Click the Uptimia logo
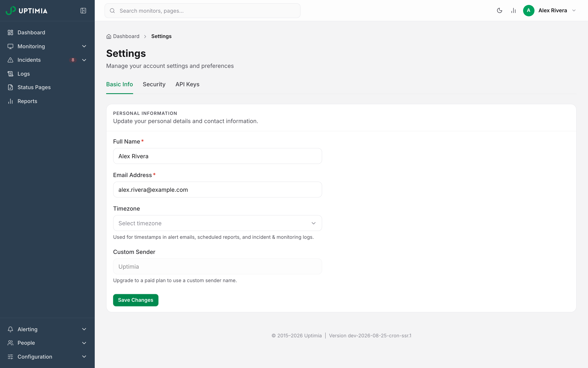The image size is (588, 368). click(27, 10)
